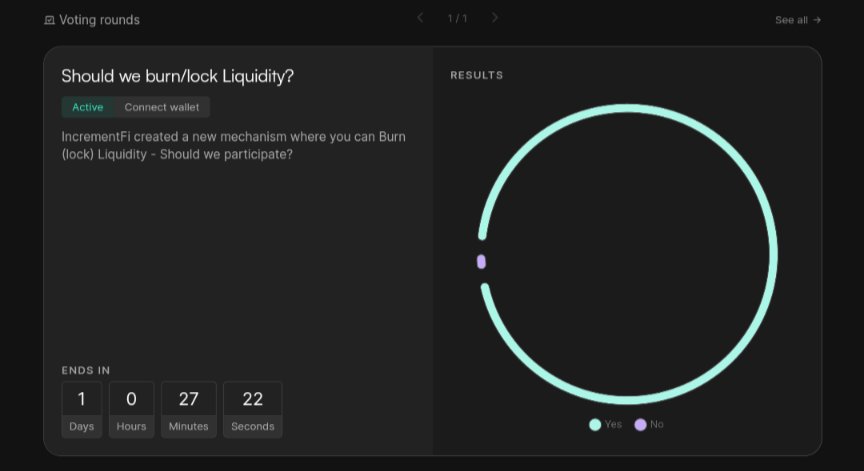
Task: Click the Hours countdown box
Action: point(131,410)
